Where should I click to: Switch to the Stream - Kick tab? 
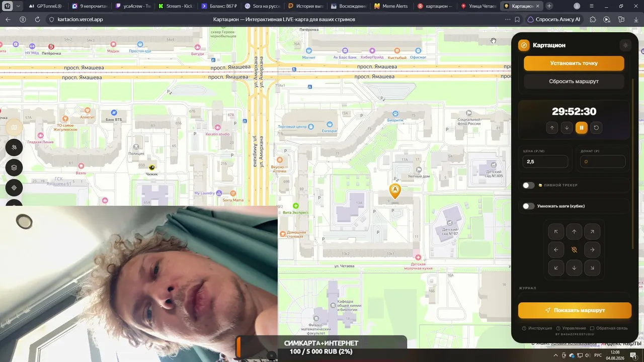(x=176, y=6)
